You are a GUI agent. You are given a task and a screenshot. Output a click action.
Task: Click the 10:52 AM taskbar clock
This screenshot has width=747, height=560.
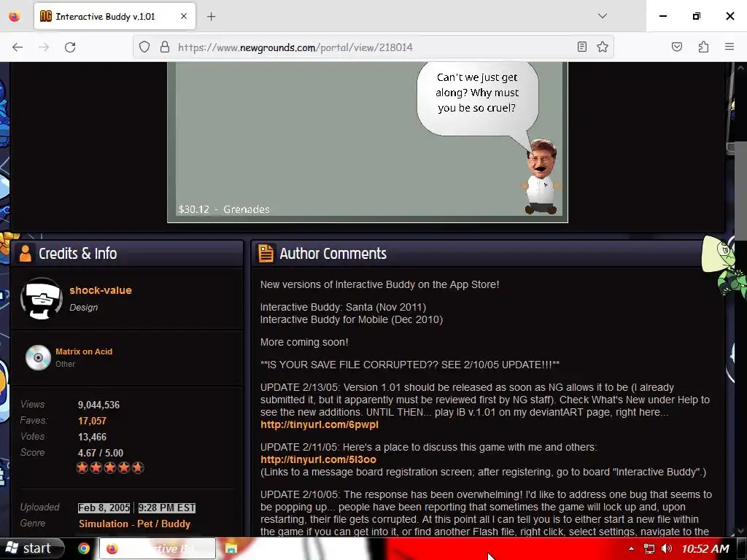coord(705,548)
